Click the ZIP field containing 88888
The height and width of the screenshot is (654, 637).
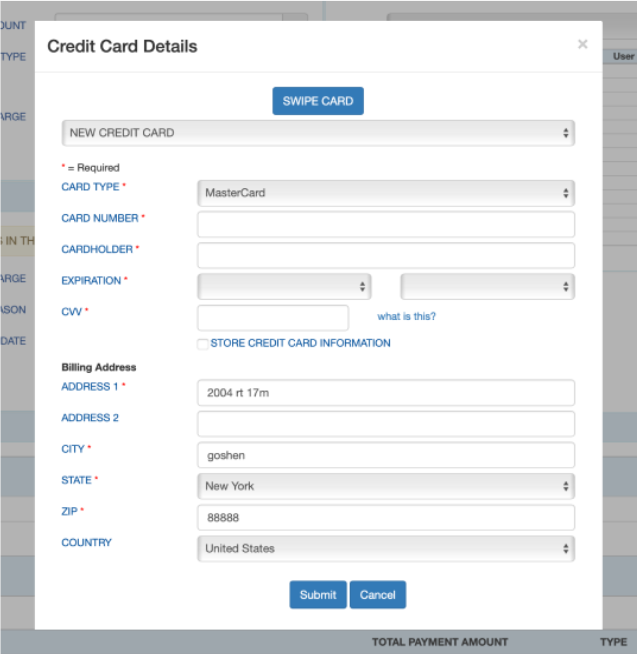click(x=386, y=518)
